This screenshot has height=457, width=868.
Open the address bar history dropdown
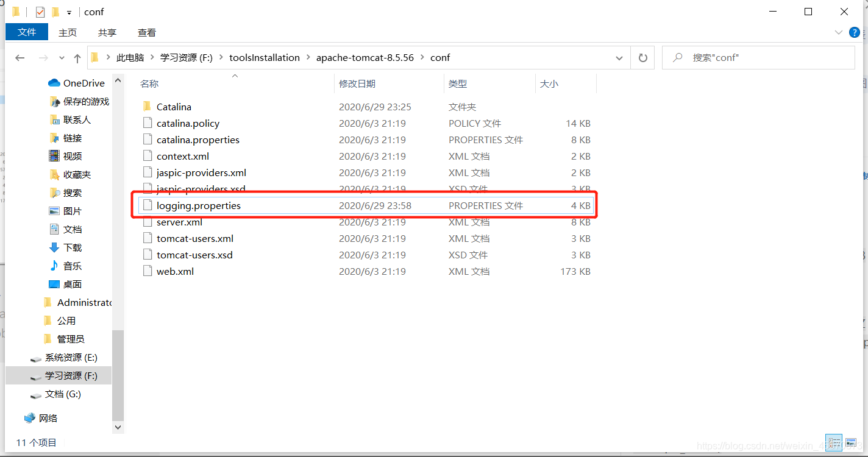click(x=619, y=58)
